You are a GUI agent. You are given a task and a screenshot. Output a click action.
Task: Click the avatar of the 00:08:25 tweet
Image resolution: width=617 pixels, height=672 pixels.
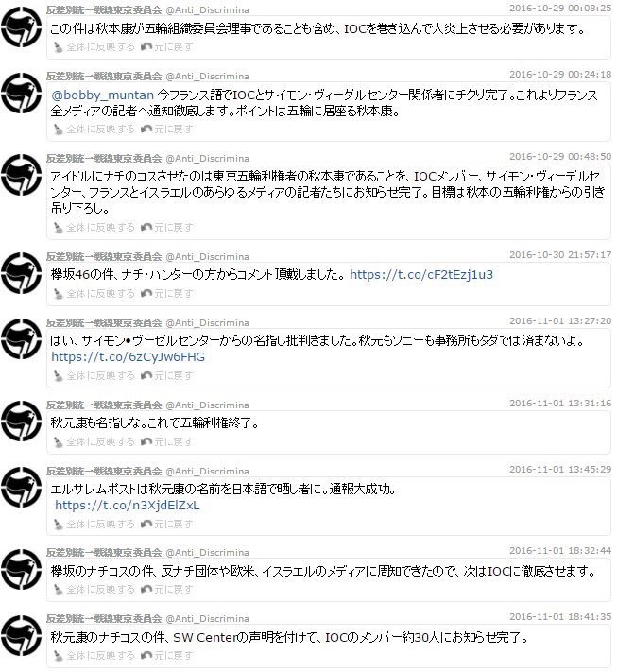21,27
